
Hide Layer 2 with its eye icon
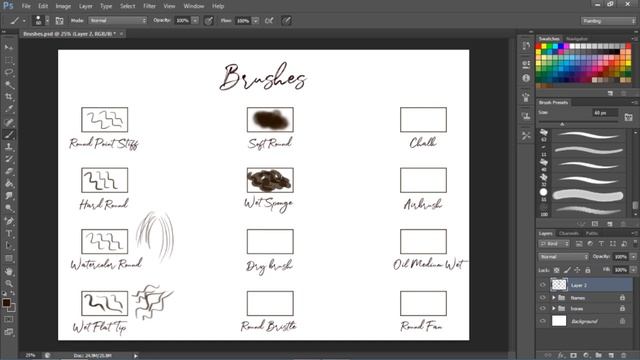(x=542, y=285)
